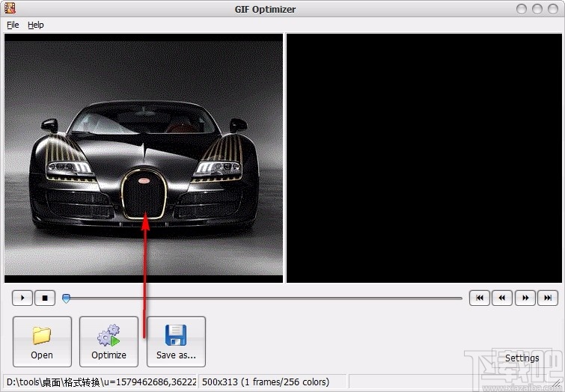Open the File menu
The width and height of the screenshot is (565, 392).
click(x=13, y=25)
